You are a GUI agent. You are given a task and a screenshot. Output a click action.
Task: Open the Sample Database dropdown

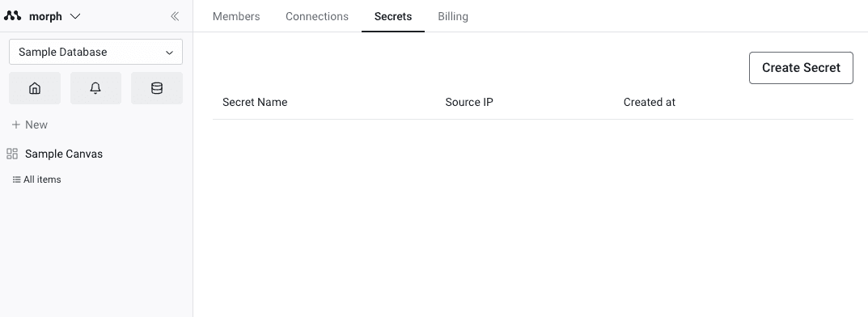[x=95, y=52]
